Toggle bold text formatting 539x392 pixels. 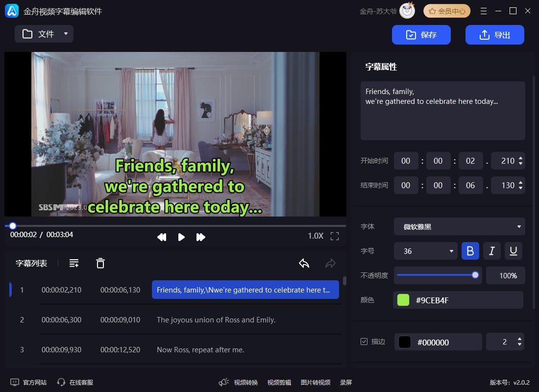coord(470,251)
